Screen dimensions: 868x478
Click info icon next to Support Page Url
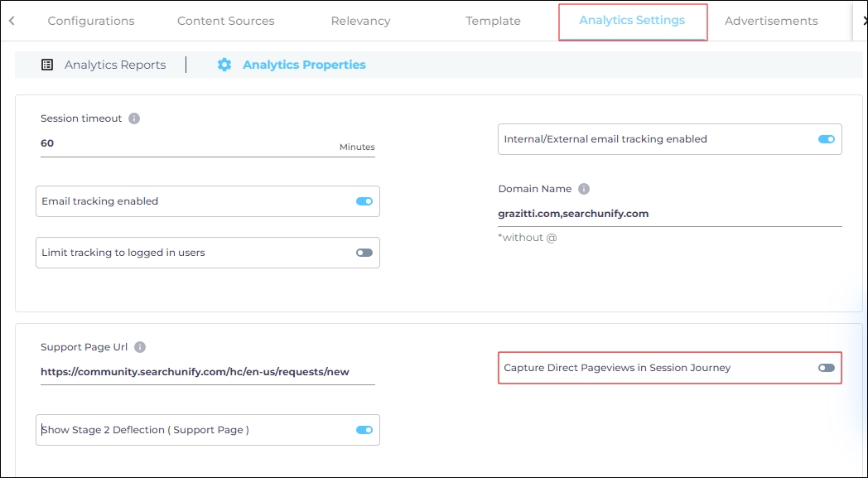point(140,347)
